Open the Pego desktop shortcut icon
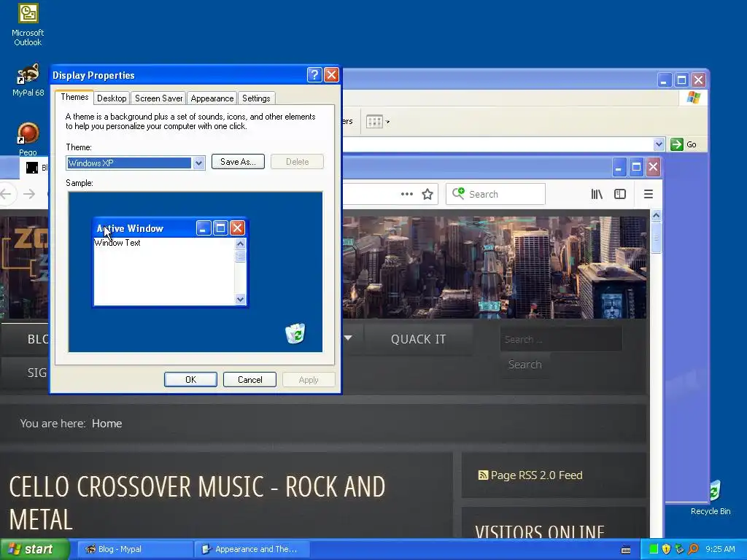747x560 pixels. (28, 139)
